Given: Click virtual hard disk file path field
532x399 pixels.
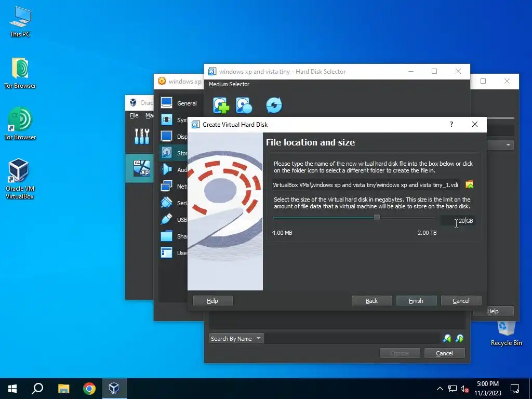Looking at the screenshot, I should click(366, 185).
